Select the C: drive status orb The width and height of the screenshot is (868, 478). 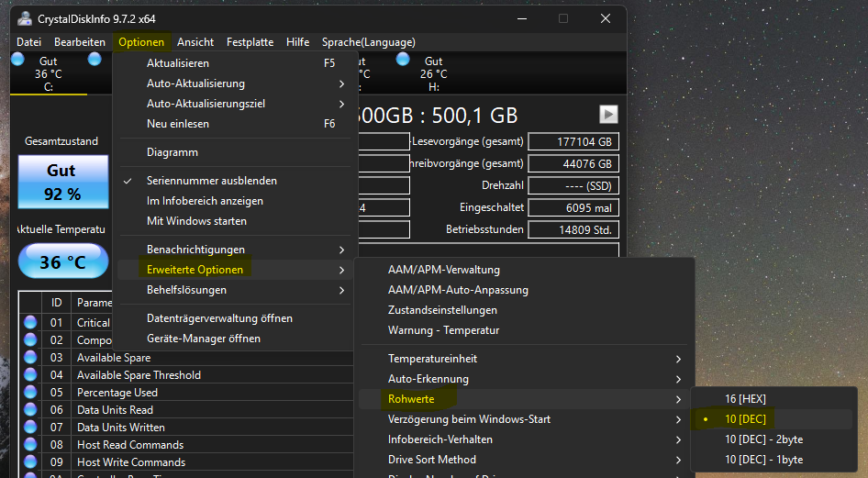(17, 60)
